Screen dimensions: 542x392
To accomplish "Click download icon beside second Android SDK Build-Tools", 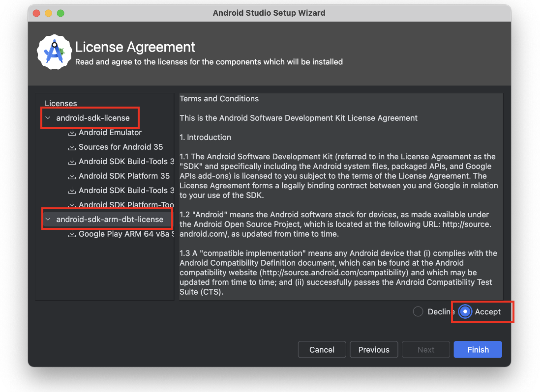I will [72, 191].
